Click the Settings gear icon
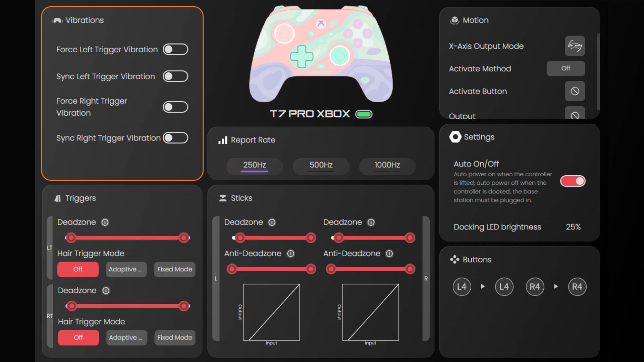 (455, 137)
